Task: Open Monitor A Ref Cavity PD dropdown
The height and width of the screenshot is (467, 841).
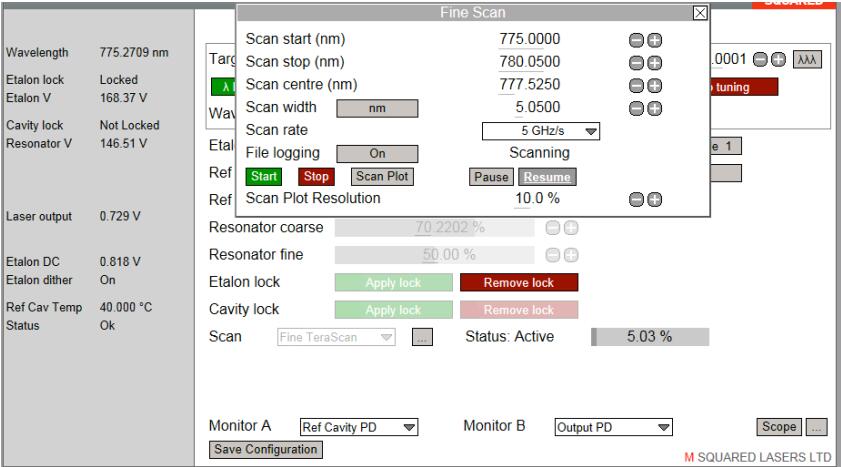Action: click(x=359, y=427)
